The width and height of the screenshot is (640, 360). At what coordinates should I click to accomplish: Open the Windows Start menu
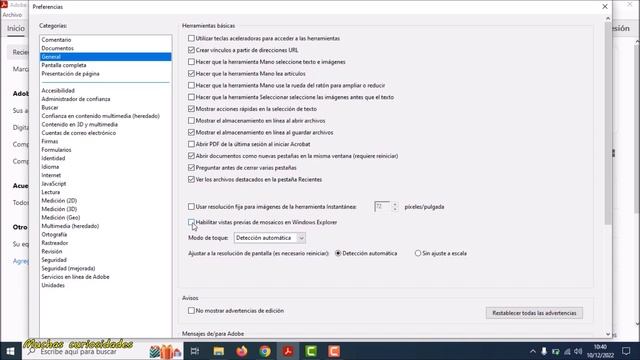tap(11, 351)
